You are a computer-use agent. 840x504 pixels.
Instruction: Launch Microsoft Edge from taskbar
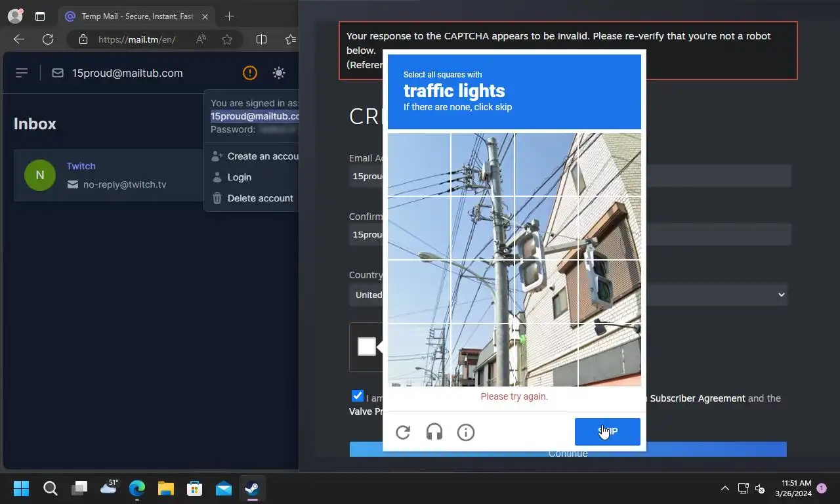pyautogui.click(x=137, y=488)
